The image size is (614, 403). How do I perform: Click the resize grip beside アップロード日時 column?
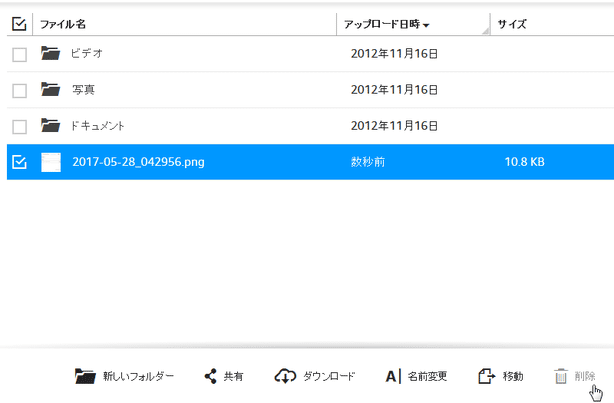click(486, 31)
